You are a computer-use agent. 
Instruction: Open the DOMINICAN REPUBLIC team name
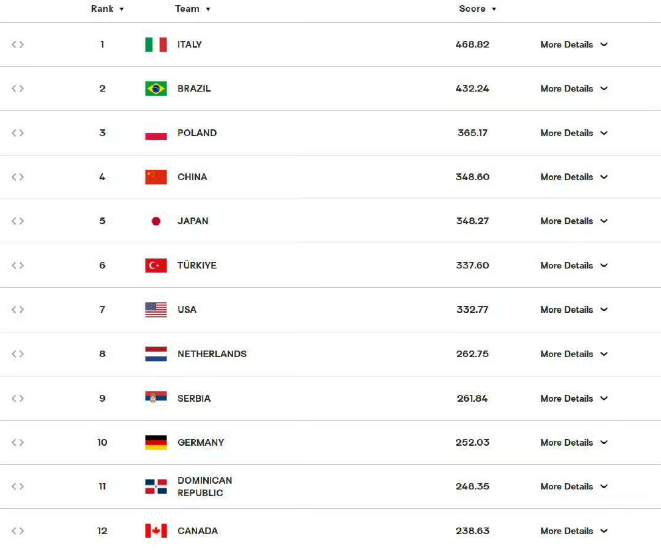(204, 487)
